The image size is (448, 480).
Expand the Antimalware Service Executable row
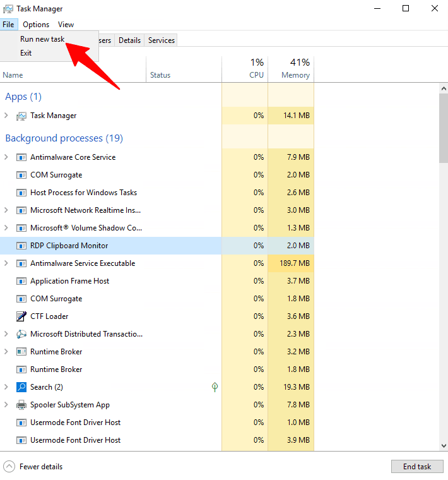(x=6, y=263)
